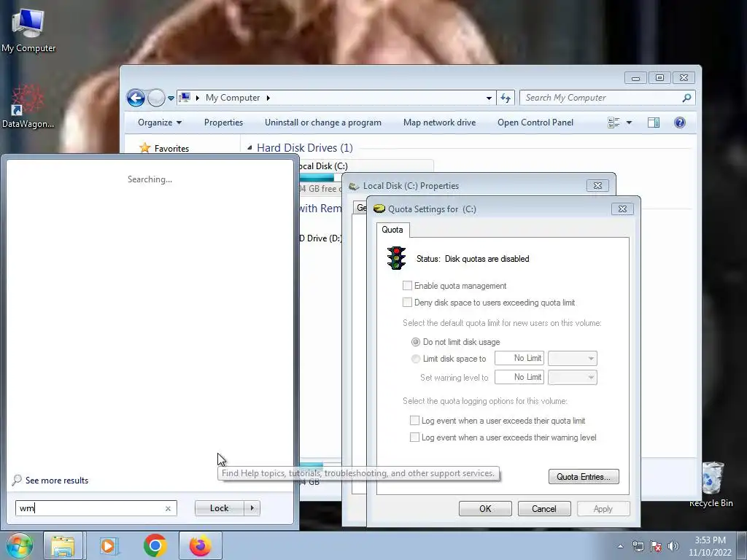Show hidden tray icons arrow

620,546
